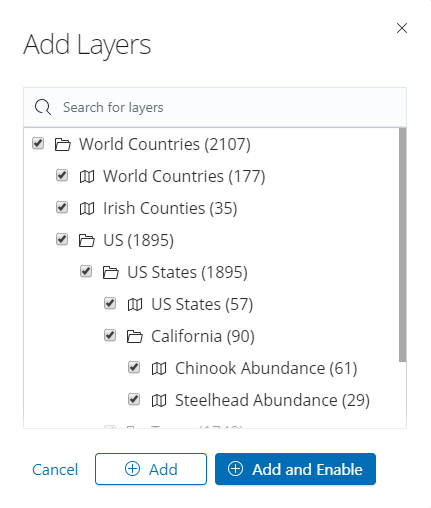Screen dimensions: 431x508
Task: Toggle the Irish Counties (35) checkbox
Action: pyautogui.click(x=62, y=208)
